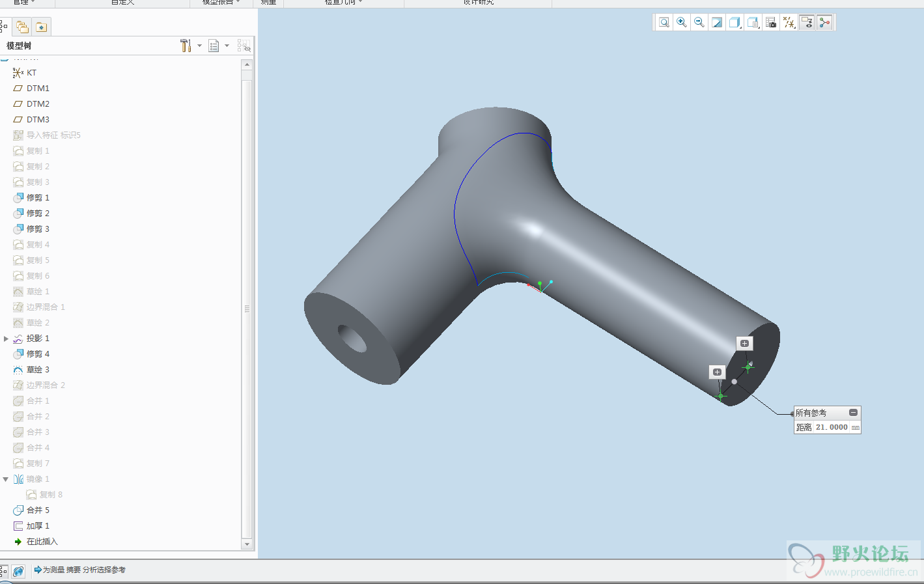Select the 合并 1 feature
Viewport: 924px width, 584px height.
(x=31, y=401)
